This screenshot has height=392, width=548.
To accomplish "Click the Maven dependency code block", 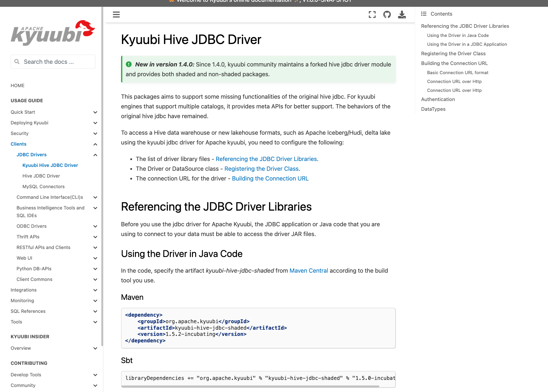I will (258, 328).
